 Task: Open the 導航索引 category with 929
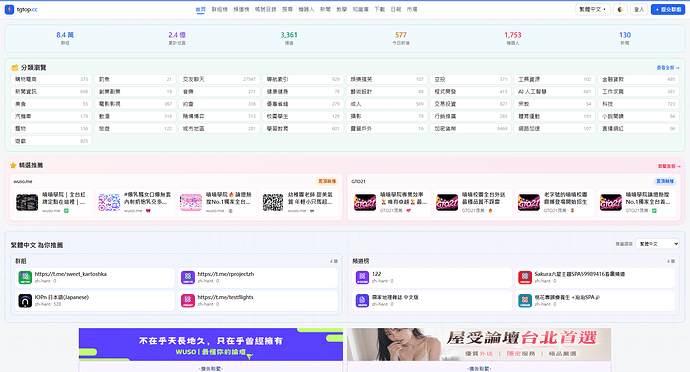coord(303,79)
